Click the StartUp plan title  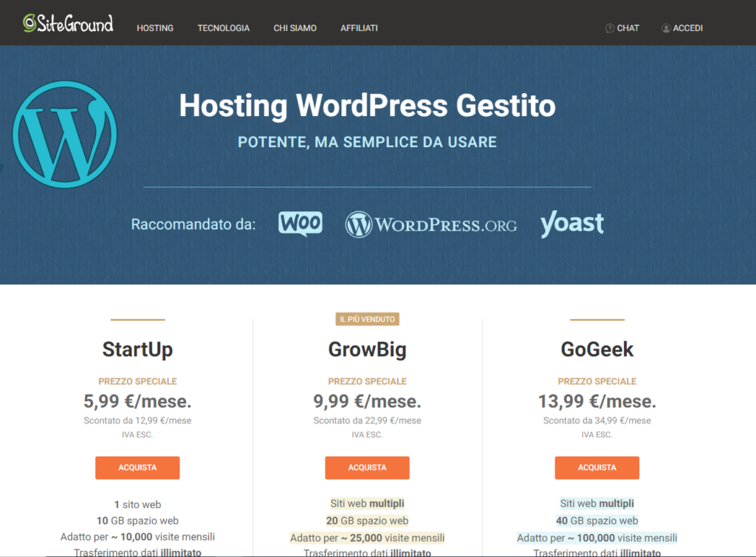pos(137,349)
